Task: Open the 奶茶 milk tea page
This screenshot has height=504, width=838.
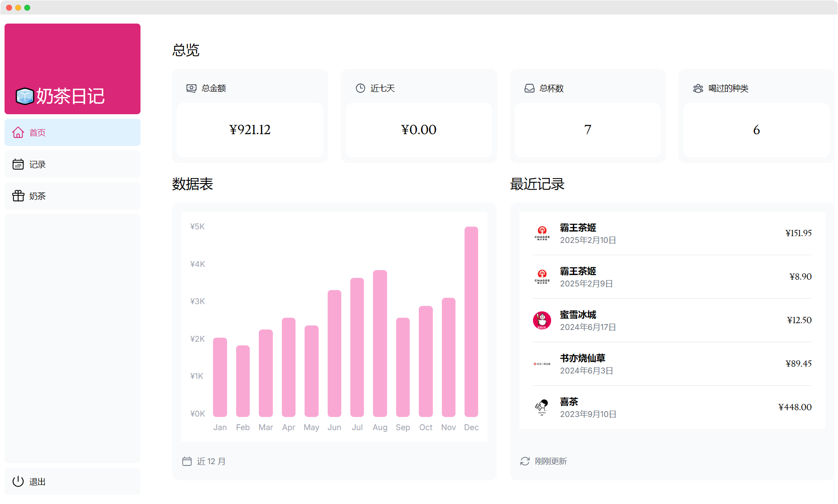Action: (x=73, y=196)
